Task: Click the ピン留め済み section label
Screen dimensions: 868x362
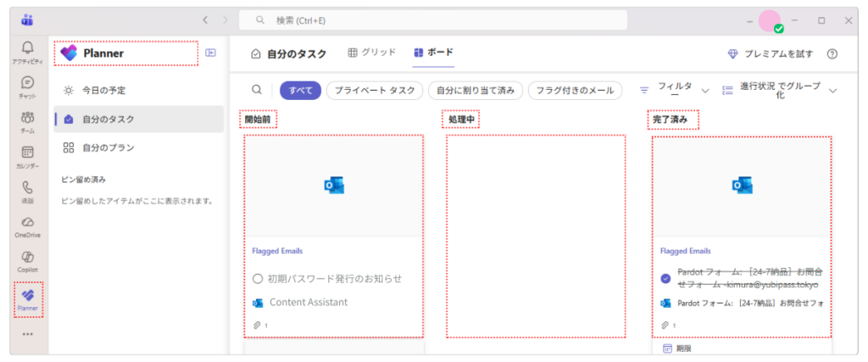Action: [x=84, y=180]
